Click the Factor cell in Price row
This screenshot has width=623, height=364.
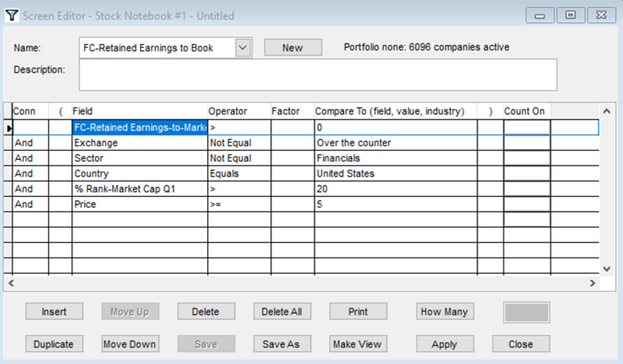[293, 204]
